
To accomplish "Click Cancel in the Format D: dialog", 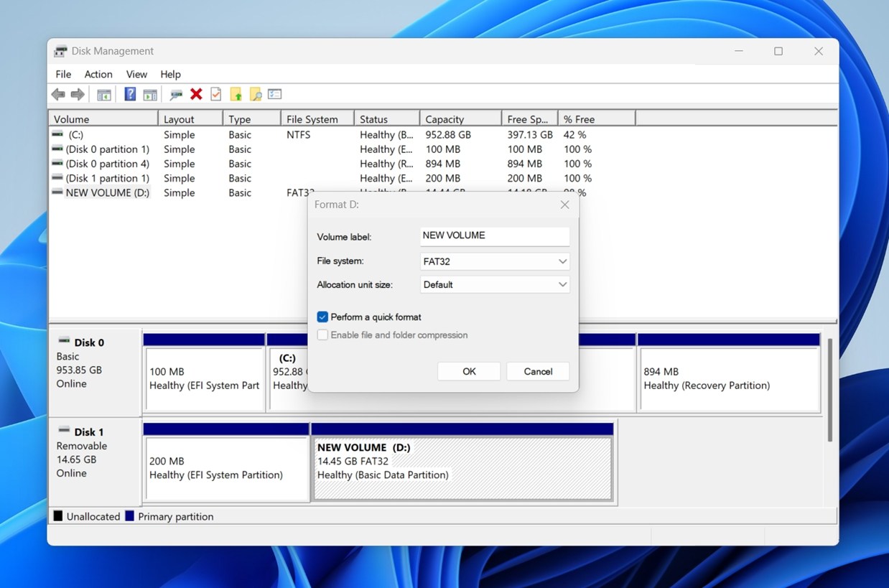I will pyautogui.click(x=538, y=371).
